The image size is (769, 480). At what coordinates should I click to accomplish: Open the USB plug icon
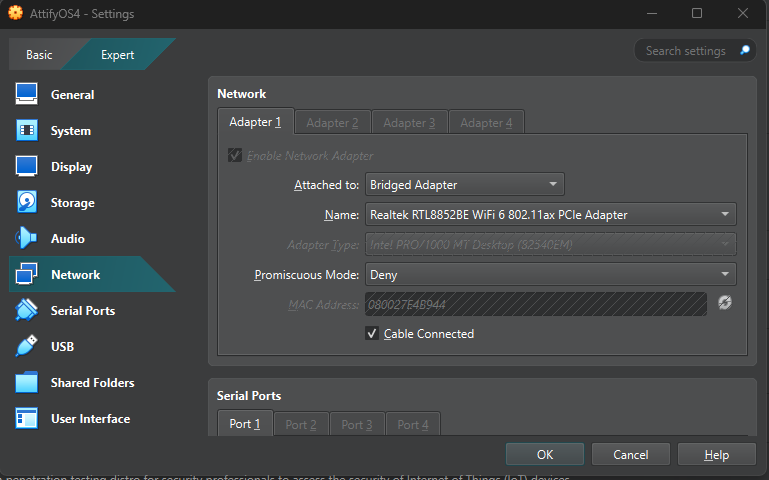tap(27, 347)
